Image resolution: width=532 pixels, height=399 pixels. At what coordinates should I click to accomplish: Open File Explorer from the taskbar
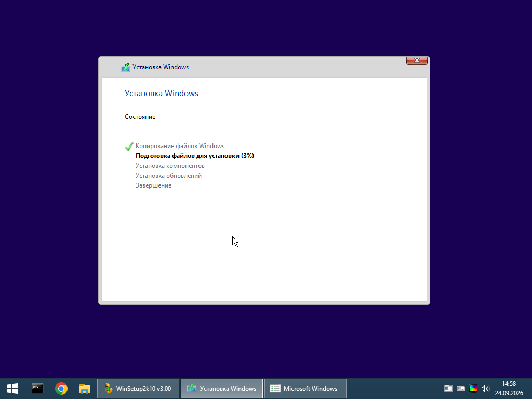(x=85, y=389)
